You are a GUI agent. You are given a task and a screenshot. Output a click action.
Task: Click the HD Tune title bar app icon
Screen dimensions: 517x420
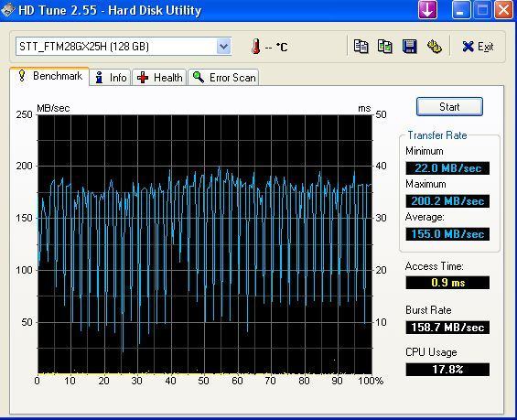coord(8,9)
